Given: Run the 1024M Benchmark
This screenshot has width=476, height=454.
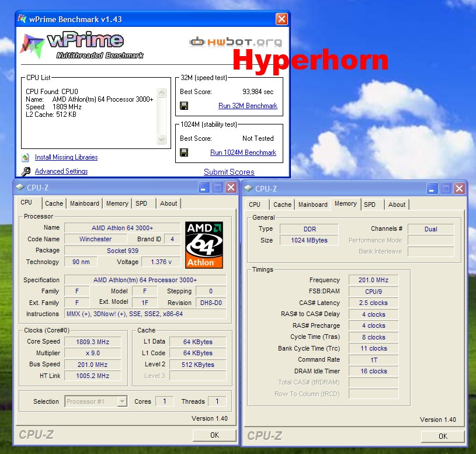Looking at the screenshot, I should (x=243, y=153).
